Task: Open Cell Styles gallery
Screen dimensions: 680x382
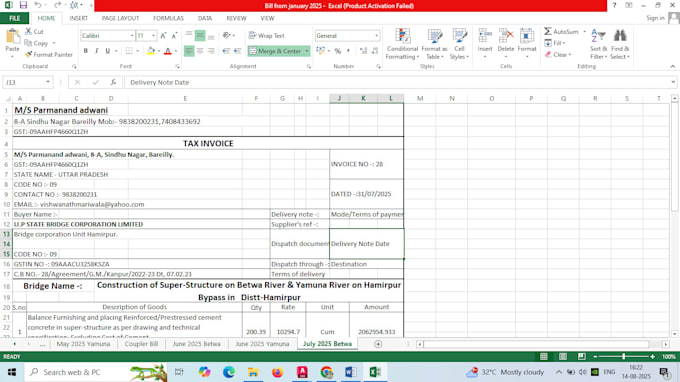Action: point(459,44)
